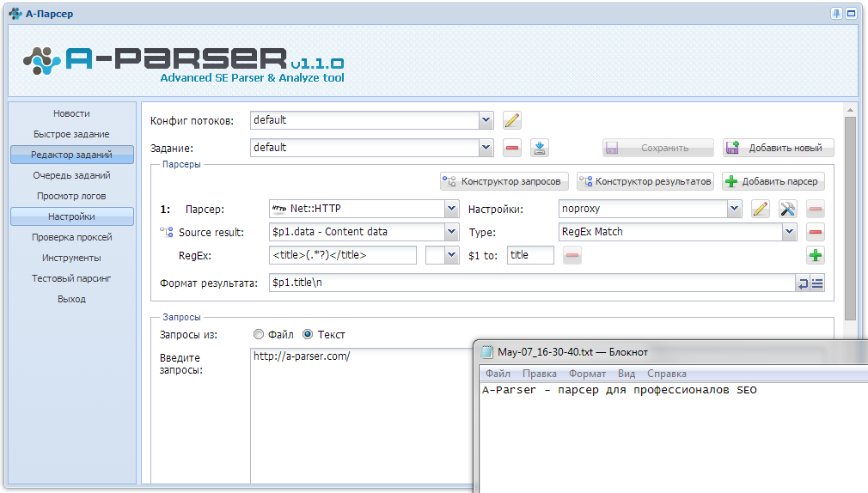Delete the default task with the red minus
This screenshot has width=868, height=493.
pos(512,148)
